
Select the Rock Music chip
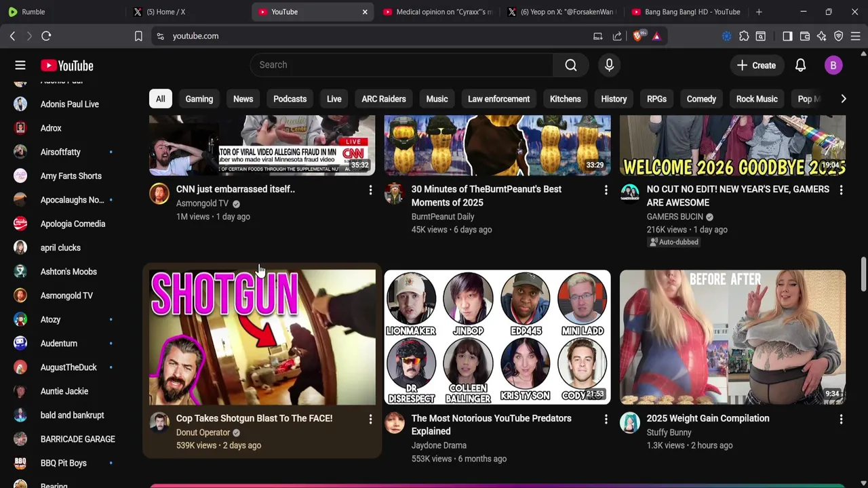click(x=757, y=99)
